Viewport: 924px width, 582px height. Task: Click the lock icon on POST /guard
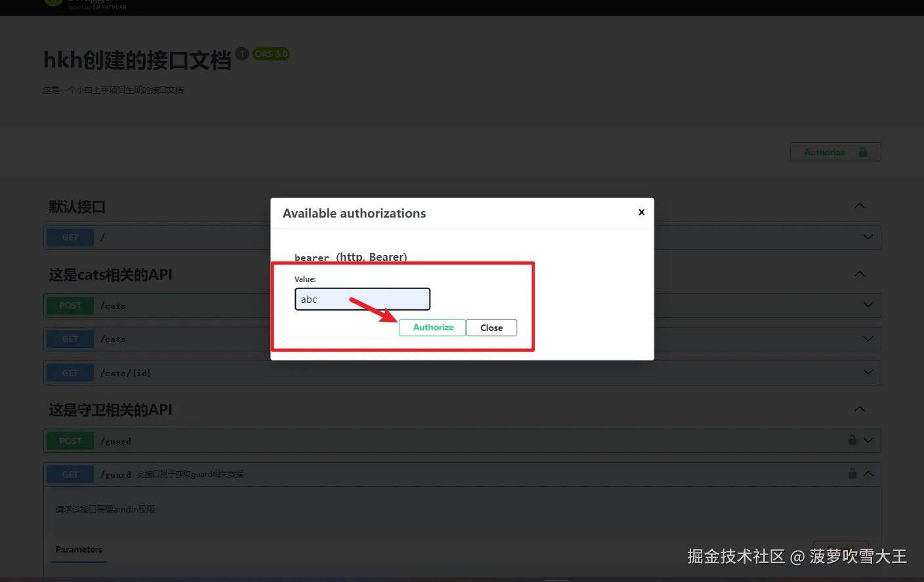click(x=853, y=440)
